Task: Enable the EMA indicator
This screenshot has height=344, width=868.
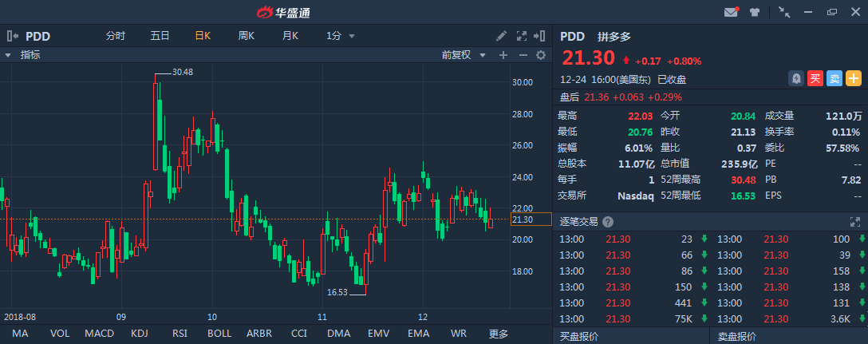Action: [419, 334]
